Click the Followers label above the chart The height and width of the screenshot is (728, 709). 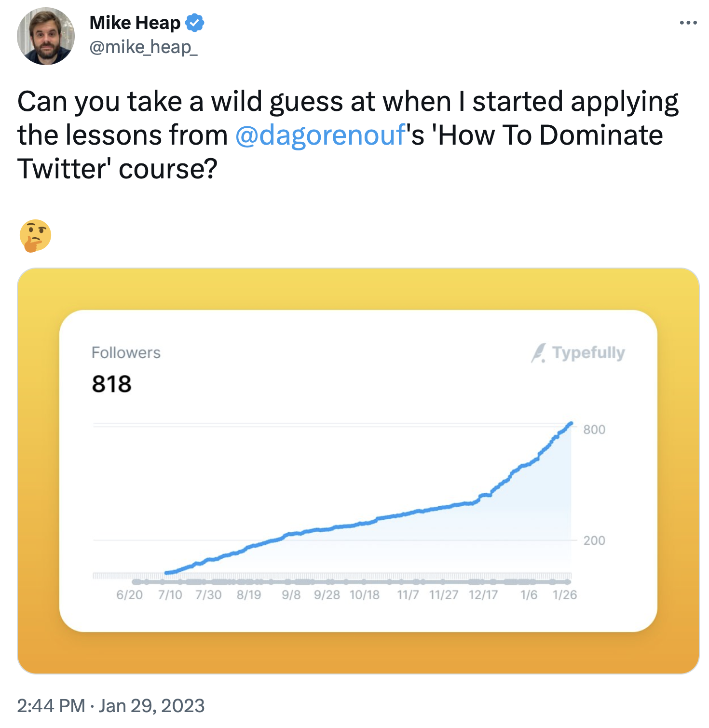pos(126,352)
